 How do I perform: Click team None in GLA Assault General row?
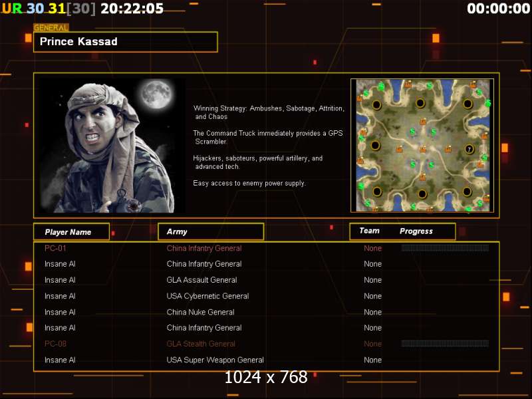[x=373, y=280]
